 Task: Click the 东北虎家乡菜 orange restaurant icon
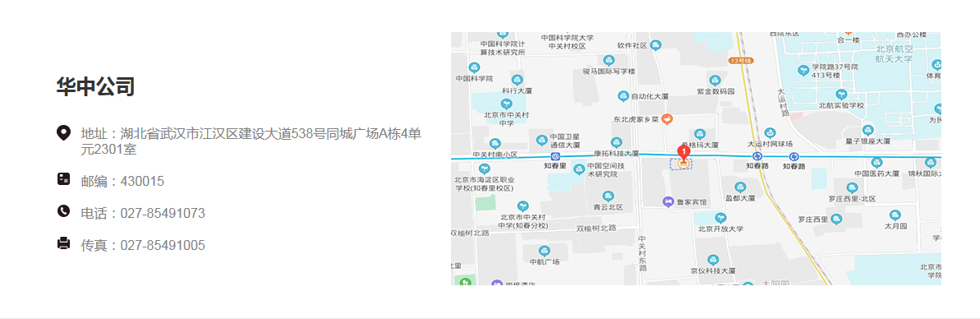click(x=668, y=118)
